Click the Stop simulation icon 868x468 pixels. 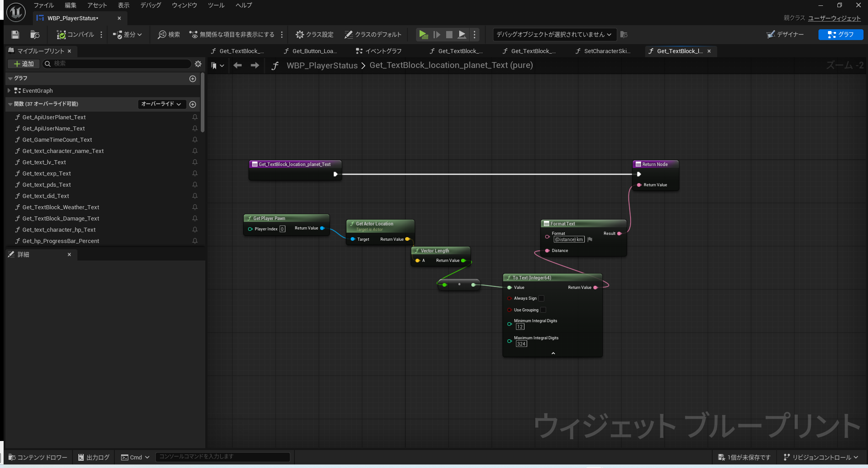pyautogui.click(x=449, y=35)
